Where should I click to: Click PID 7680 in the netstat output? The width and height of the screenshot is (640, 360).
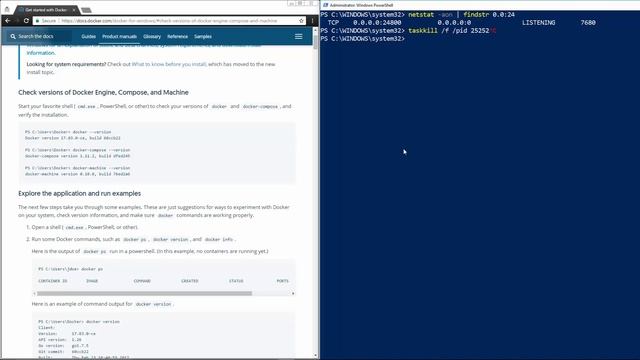click(588, 22)
